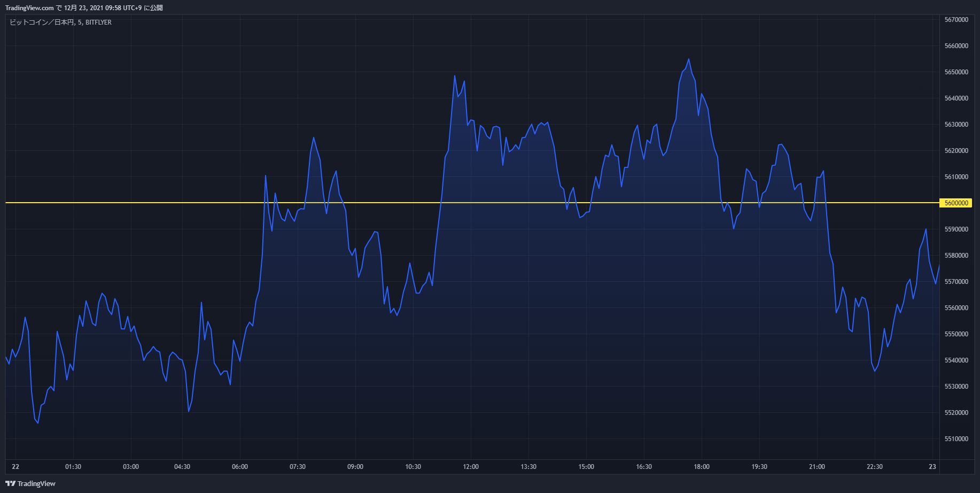Click the chart title ビットコイン／日本円, 5, BITFLYER

pos(60,22)
